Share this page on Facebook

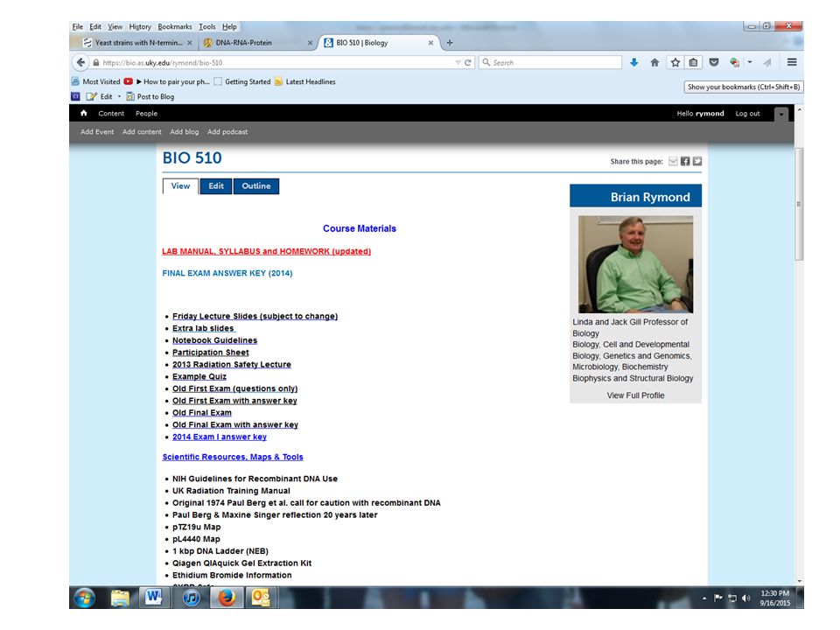click(685, 161)
